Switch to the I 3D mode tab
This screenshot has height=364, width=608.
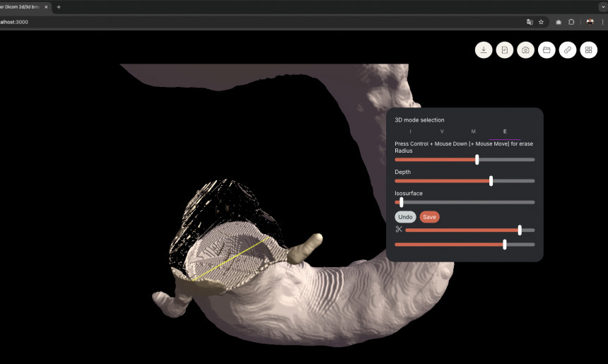point(410,131)
